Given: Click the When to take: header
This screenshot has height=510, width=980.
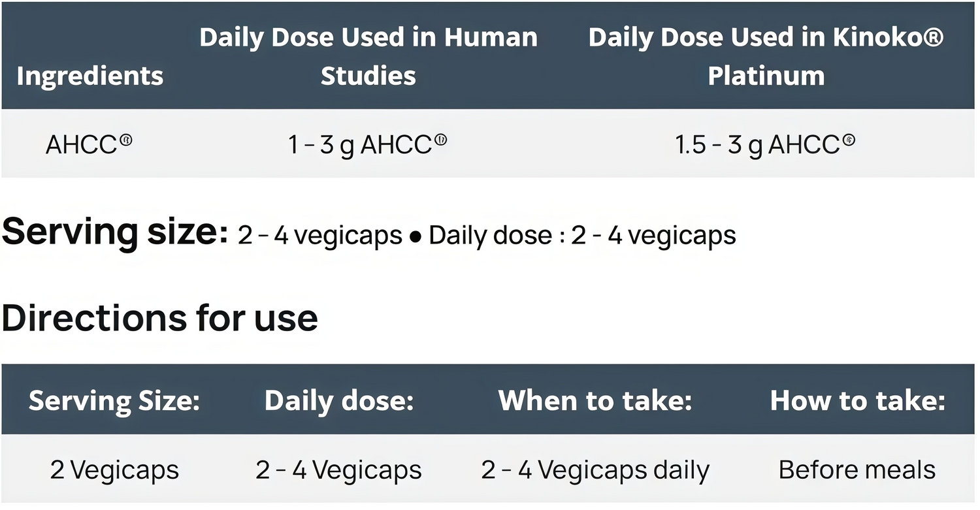Looking at the screenshot, I should pyautogui.click(x=595, y=400).
